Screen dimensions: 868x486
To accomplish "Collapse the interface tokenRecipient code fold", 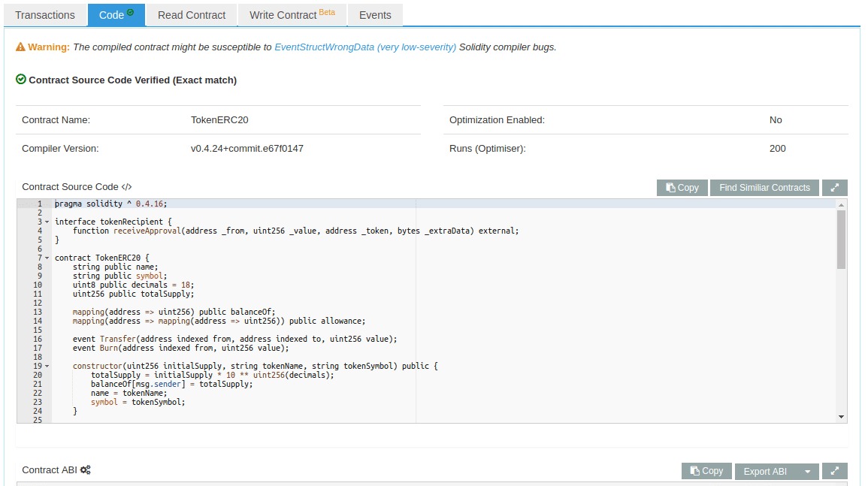I will [47, 222].
